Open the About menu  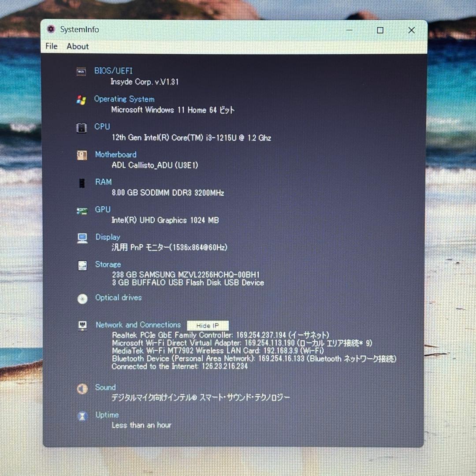click(x=77, y=46)
